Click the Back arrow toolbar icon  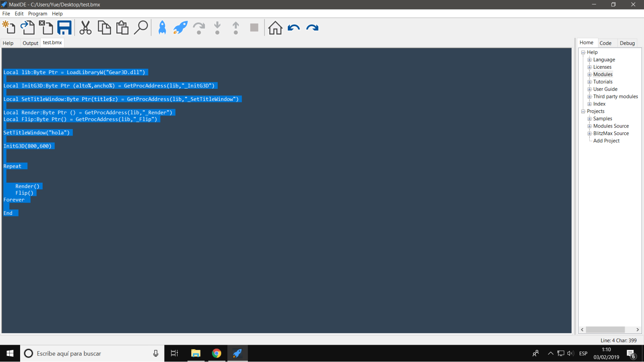294,28
